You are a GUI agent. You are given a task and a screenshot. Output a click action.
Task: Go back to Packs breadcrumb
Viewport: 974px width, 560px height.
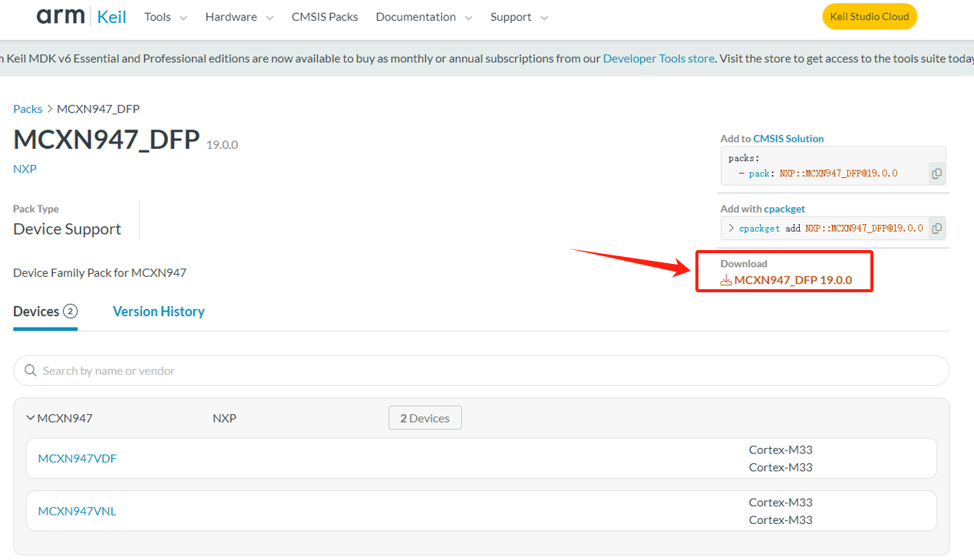click(28, 109)
